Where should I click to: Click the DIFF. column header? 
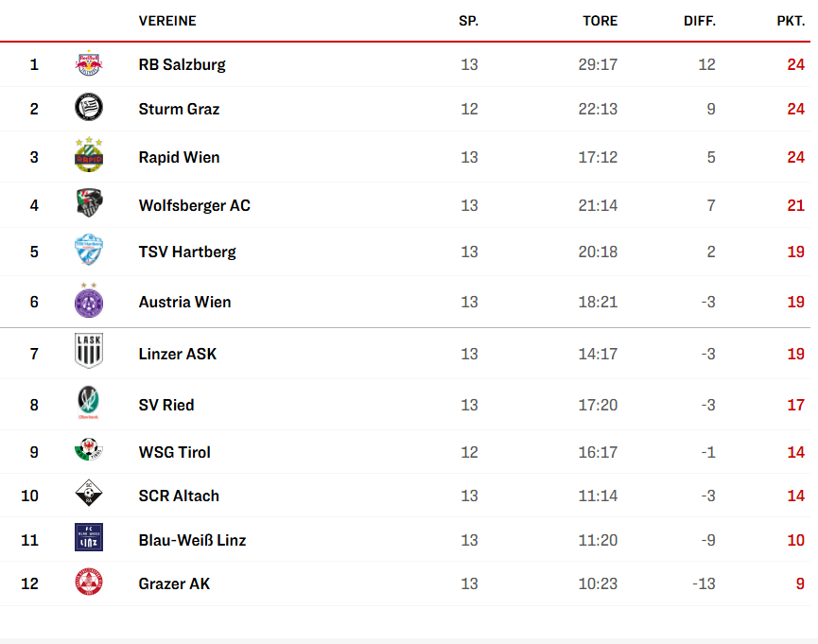[x=700, y=21]
